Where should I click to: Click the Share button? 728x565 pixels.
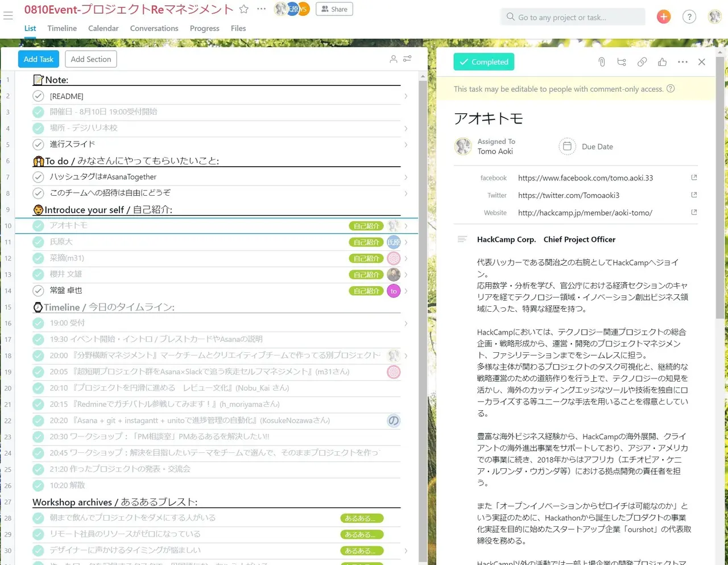point(334,9)
